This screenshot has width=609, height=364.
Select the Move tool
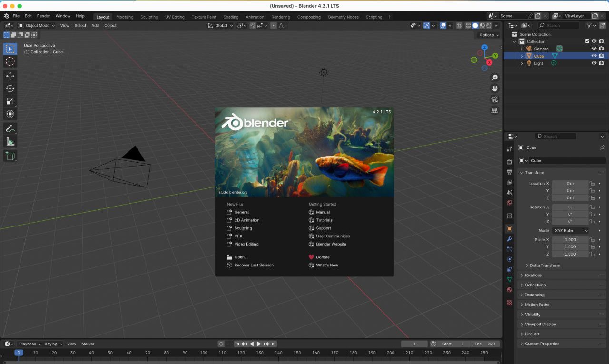click(x=10, y=76)
